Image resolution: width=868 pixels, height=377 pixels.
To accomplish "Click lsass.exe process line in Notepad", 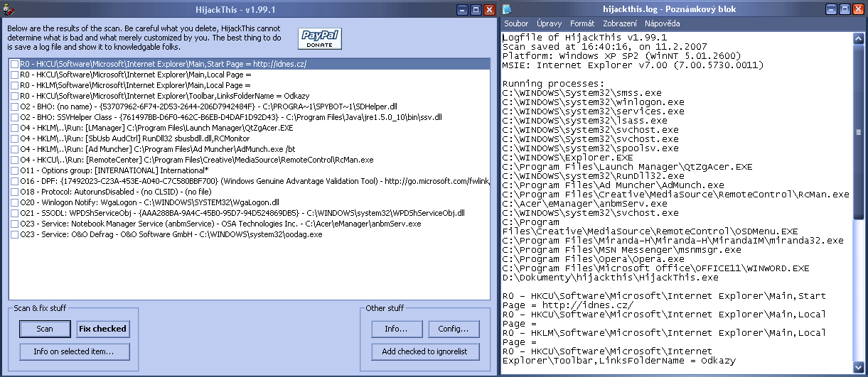I will pyautogui.click(x=584, y=120).
